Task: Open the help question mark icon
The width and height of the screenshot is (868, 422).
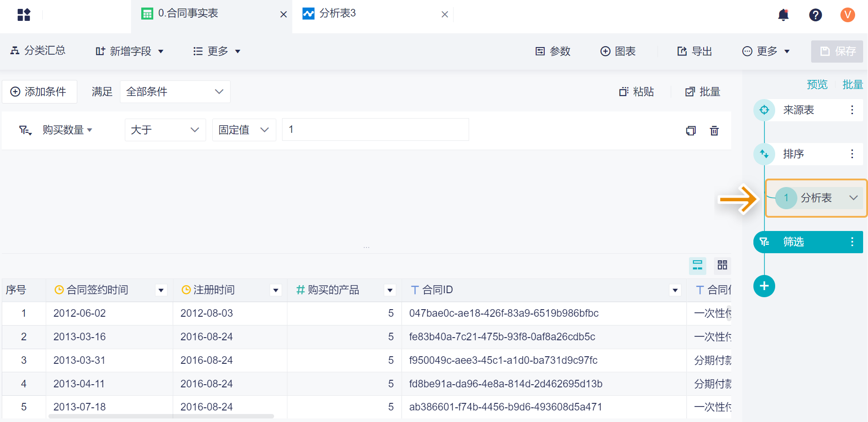Action: [x=816, y=15]
